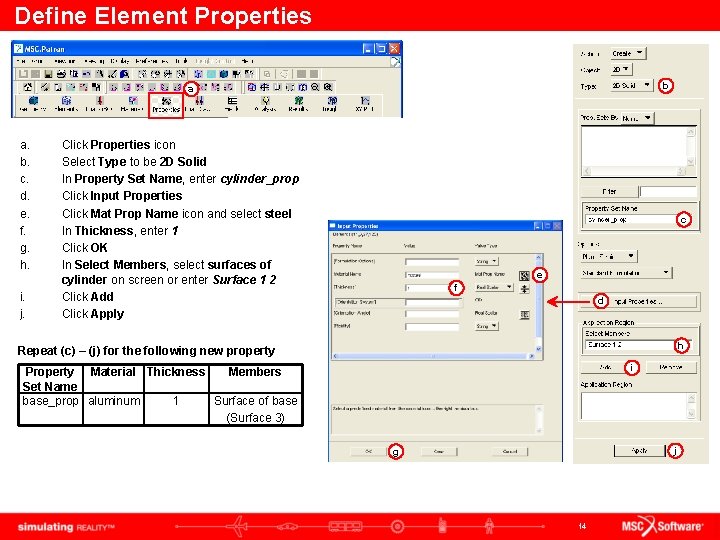Viewport: 720px width, 540px height.
Task: Click the icon beside Thickness Real Scalar dropdown
Action: 524,289
